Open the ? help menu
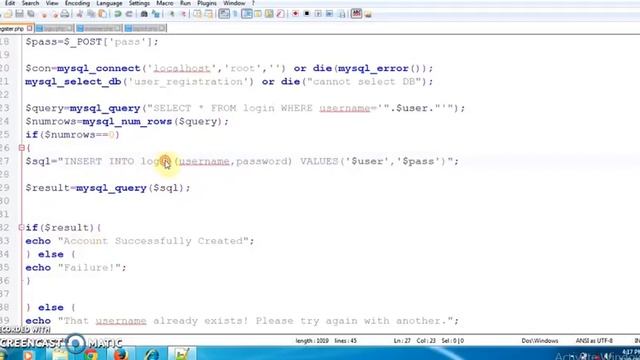Screen dimensions: 640x360 [253, 3]
